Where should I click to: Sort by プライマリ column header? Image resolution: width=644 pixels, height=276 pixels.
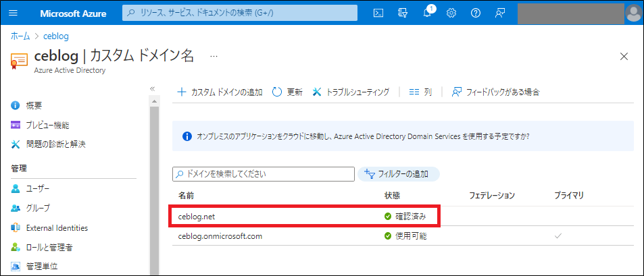pos(569,196)
